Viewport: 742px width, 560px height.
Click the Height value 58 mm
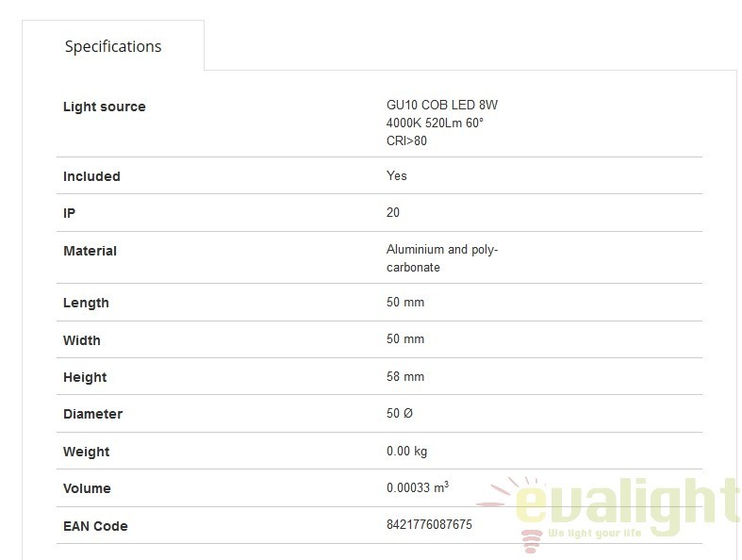pyautogui.click(x=405, y=376)
